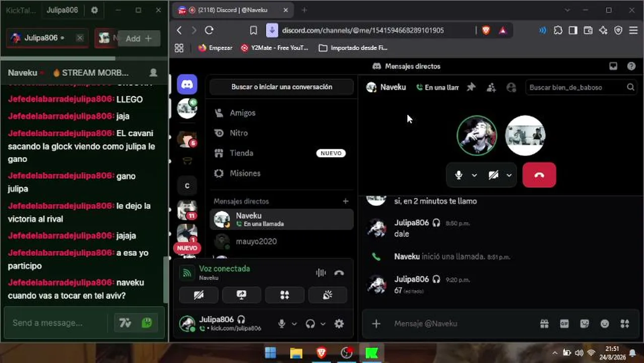Open Discord user settings gear

point(339,324)
